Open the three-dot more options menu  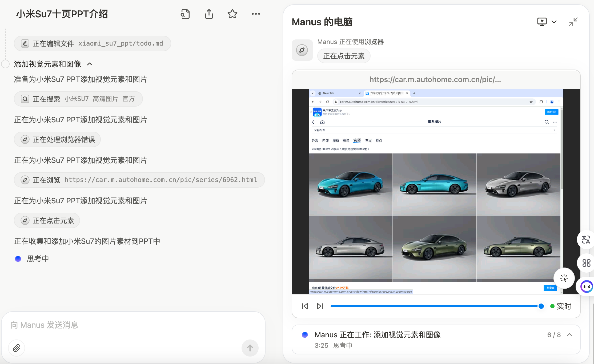pos(256,14)
